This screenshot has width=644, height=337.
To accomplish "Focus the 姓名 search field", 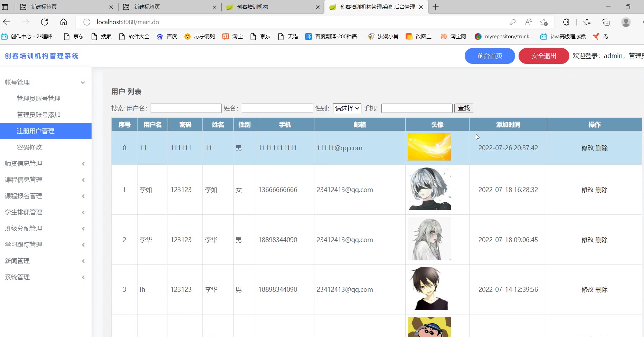I will [x=277, y=108].
